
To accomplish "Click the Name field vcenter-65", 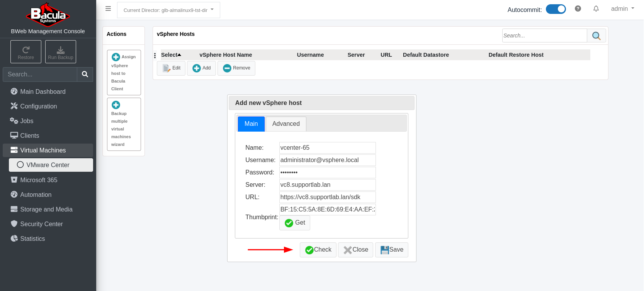I will [x=328, y=148].
